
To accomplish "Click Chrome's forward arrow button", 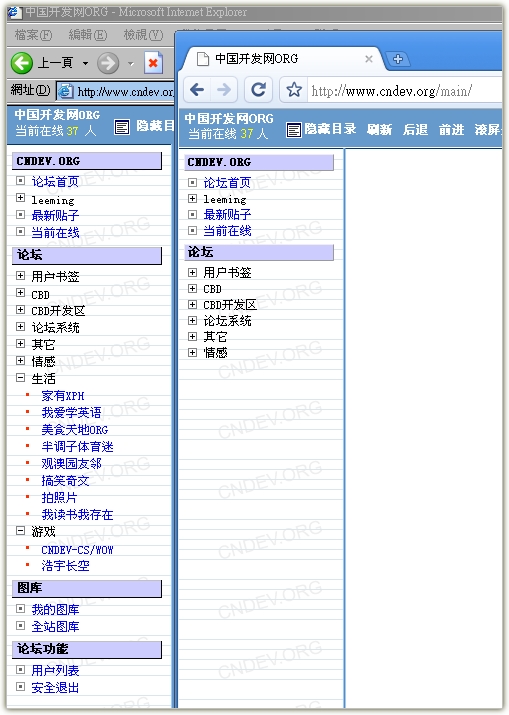I will pos(224,89).
